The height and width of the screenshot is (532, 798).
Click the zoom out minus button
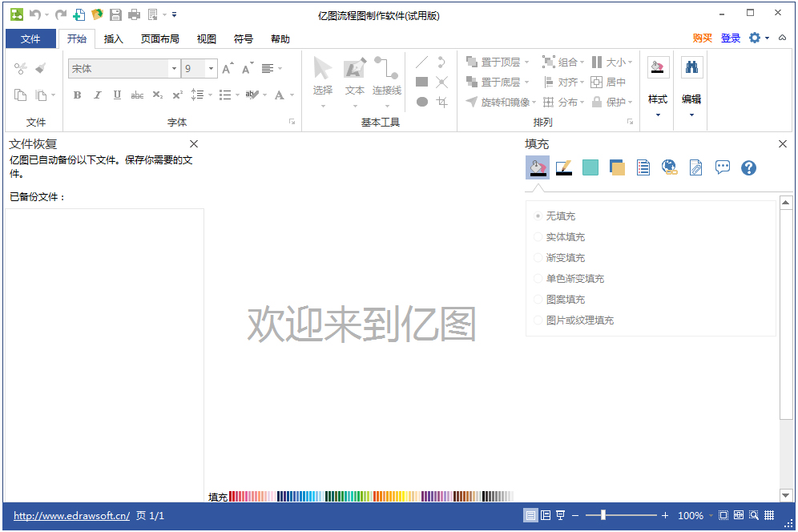[x=575, y=515]
